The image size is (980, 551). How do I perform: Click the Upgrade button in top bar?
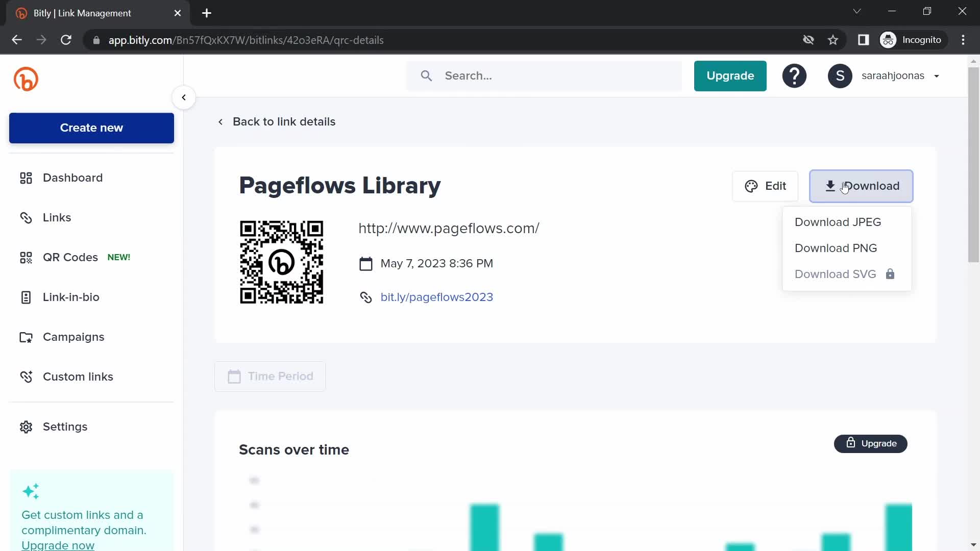point(730,76)
